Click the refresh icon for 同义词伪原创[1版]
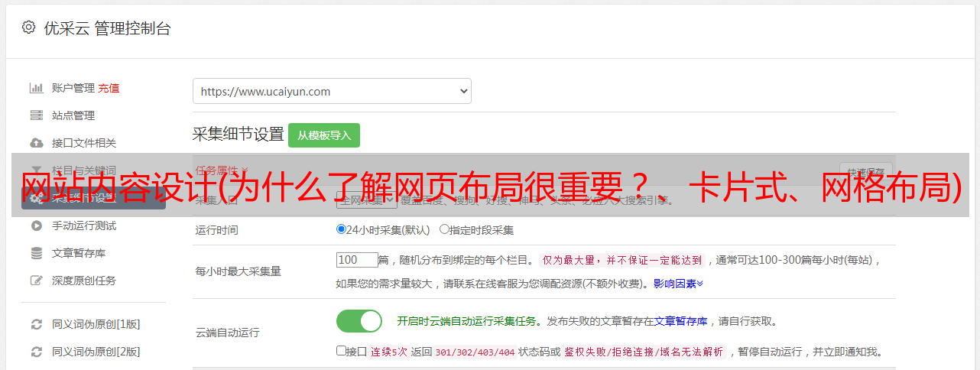This screenshot has height=370, width=980. pyautogui.click(x=36, y=324)
